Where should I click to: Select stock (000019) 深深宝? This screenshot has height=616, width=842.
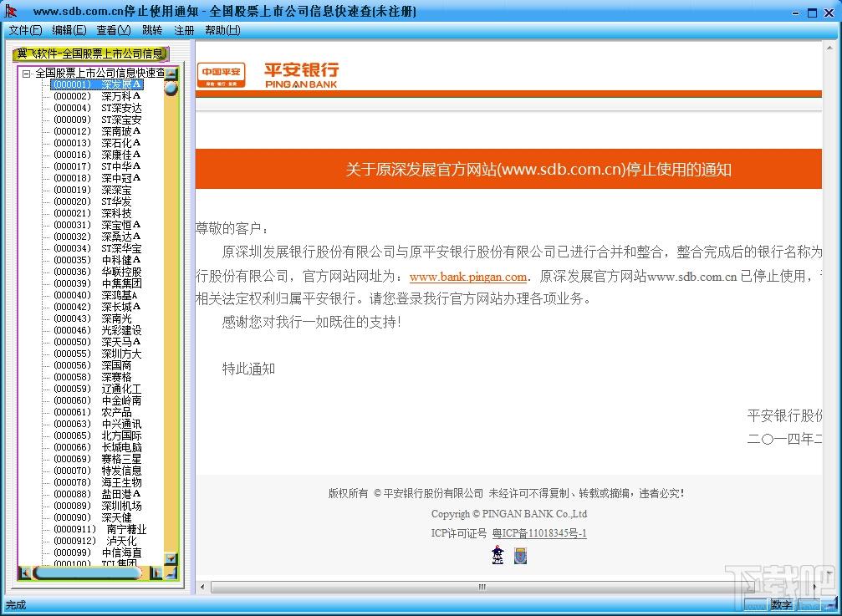click(92, 190)
